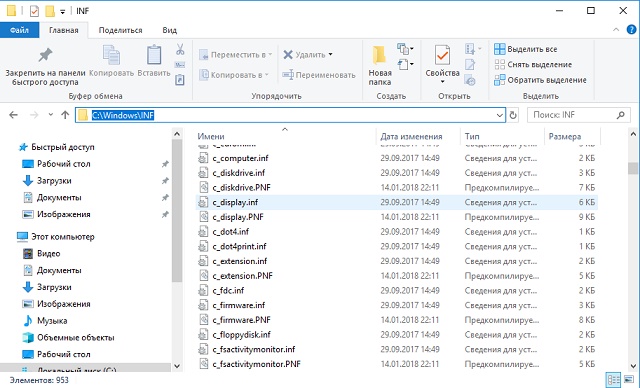The height and width of the screenshot is (388, 640).
Task: Select file c_dot4print.inf
Action: [397, 246]
